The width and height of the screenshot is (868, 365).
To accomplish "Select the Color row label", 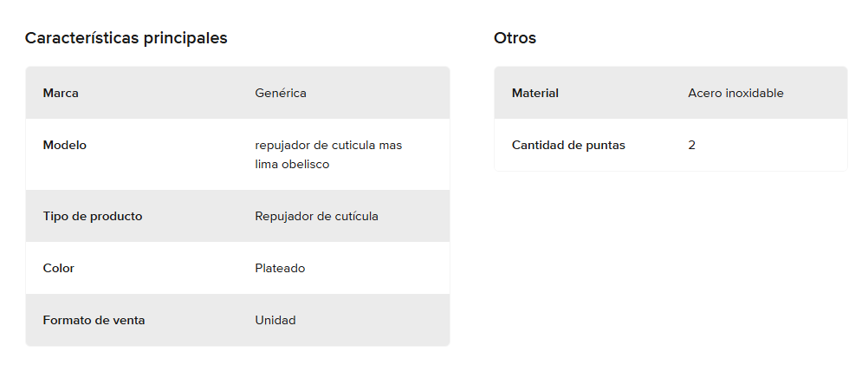I will [x=59, y=268].
